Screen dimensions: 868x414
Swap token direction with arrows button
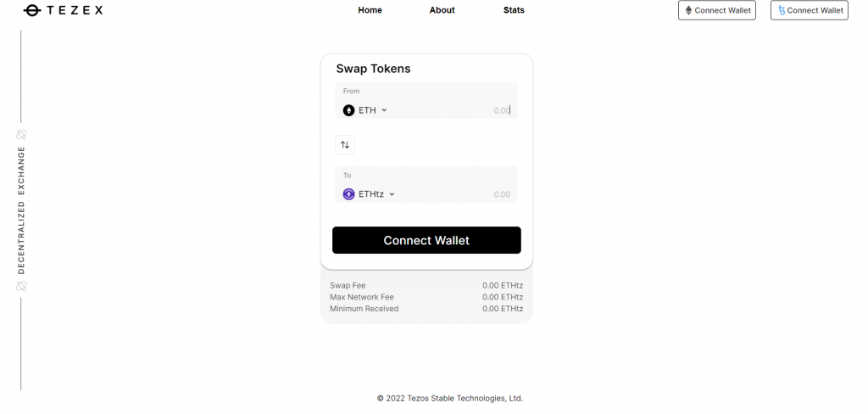click(345, 145)
